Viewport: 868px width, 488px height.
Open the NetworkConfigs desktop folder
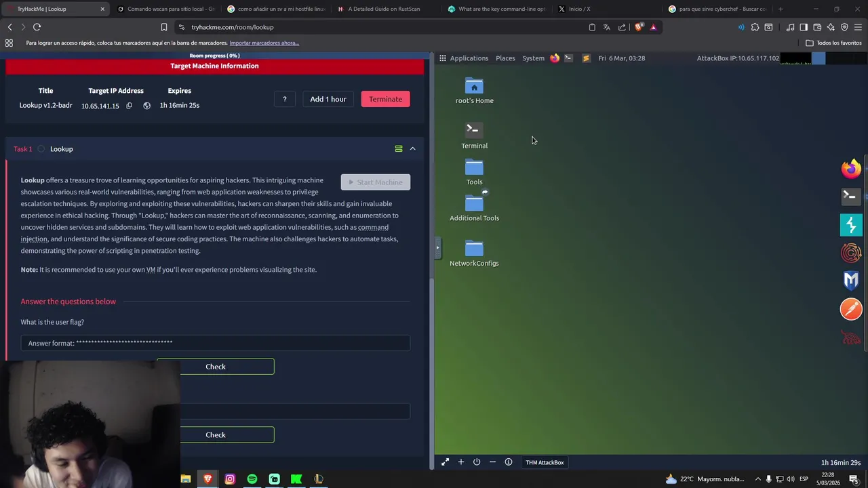[474, 253]
